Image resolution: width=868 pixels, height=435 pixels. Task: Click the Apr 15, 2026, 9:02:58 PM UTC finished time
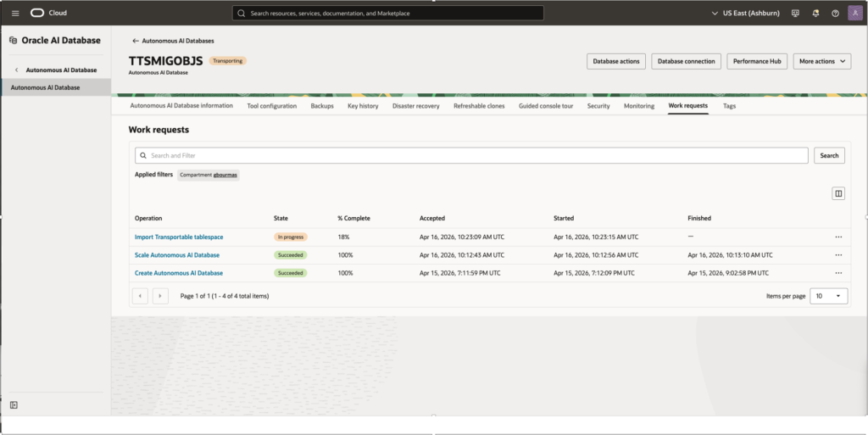[x=728, y=273]
